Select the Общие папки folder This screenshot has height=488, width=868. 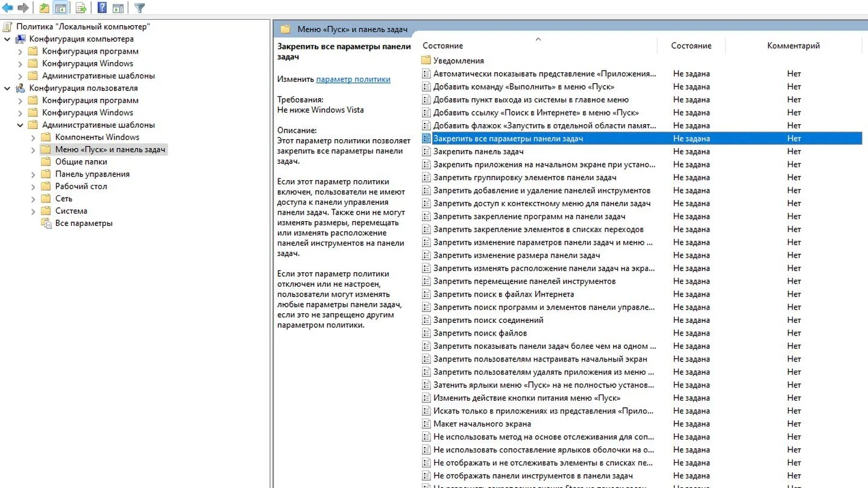coord(81,161)
